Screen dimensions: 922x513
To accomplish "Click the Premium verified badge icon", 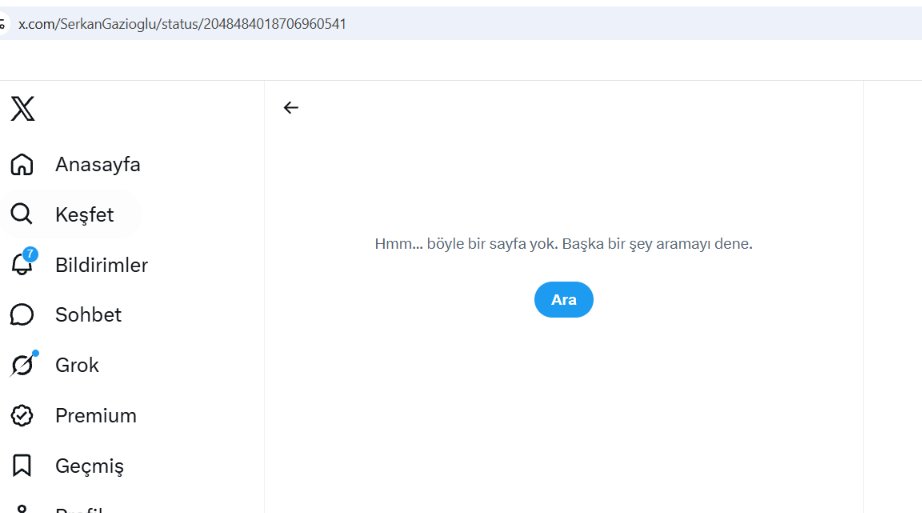I will click(x=22, y=415).
